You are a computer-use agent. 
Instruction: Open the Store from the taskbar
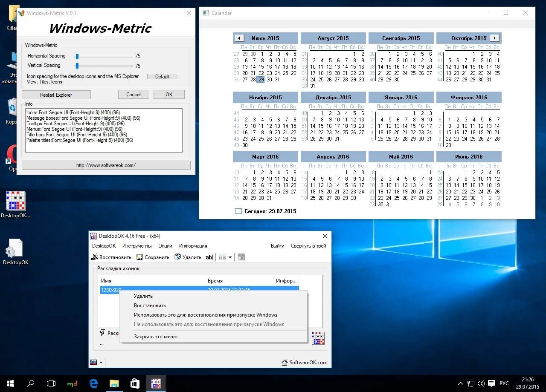tap(135, 383)
